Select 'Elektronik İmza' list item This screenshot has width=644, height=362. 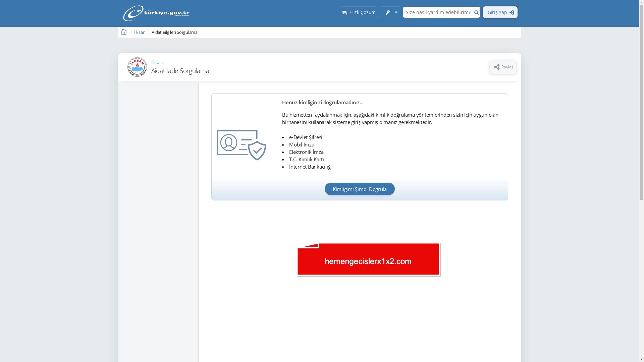[306, 152]
